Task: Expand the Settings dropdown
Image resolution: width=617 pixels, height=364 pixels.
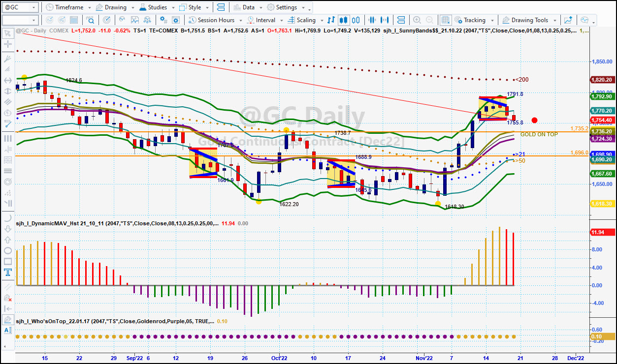Action: click(x=285, y=7)
